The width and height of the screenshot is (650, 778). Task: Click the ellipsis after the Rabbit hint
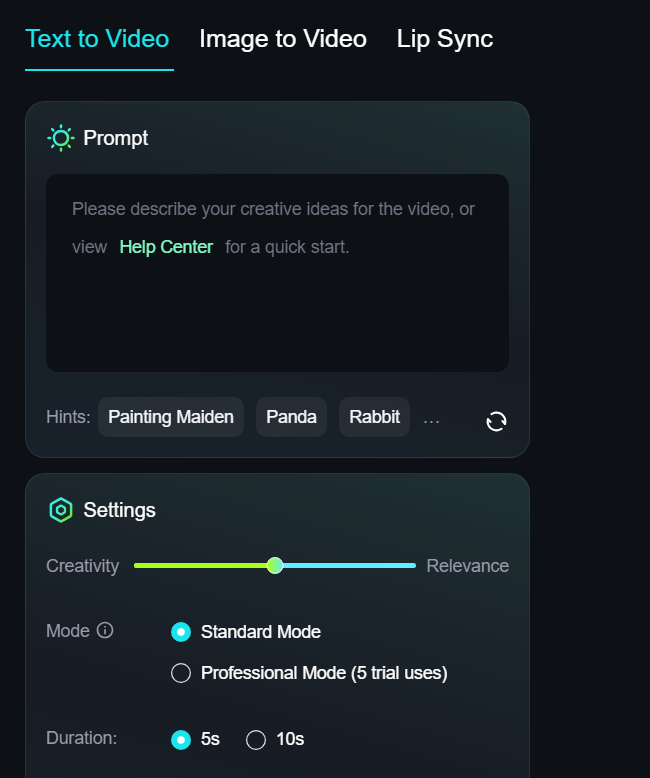click(x=431, y=418)
